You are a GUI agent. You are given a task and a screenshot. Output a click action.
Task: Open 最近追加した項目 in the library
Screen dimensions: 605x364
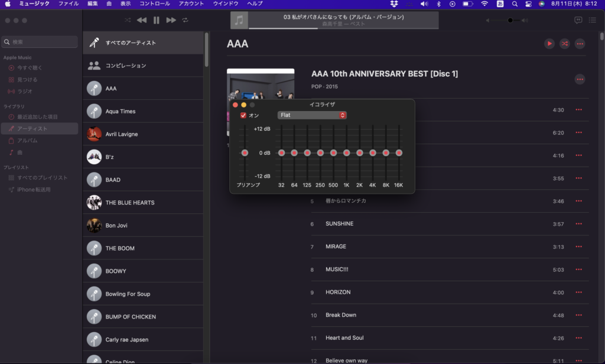tap(40, 116)
